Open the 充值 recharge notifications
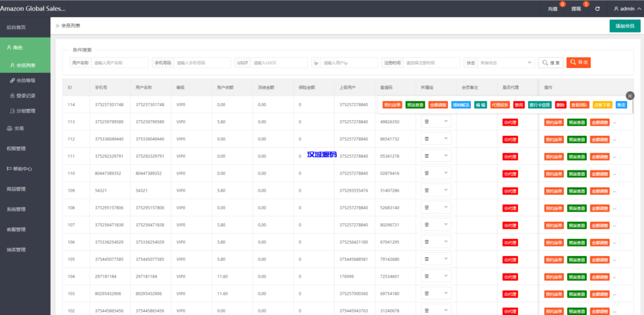 (553, 9)
